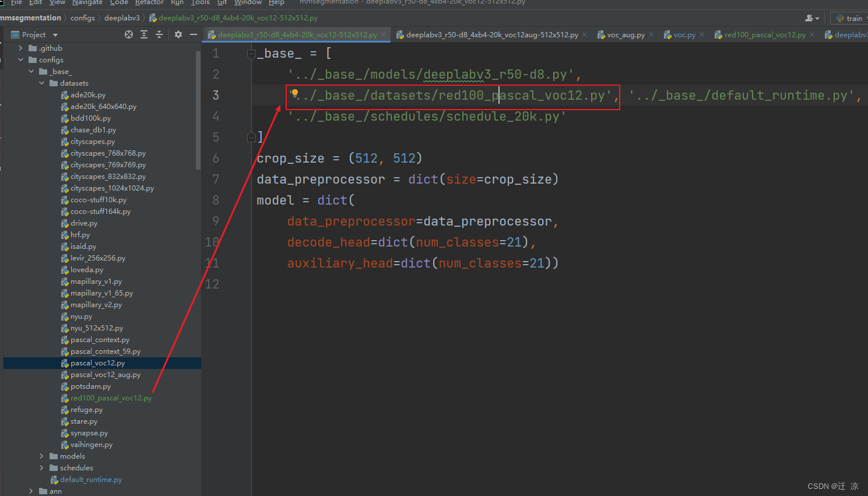This screenshot has width=868, height=496.
Task: Click mmsegmentation in the breadcrumb path
Action: tap(30, 18)
